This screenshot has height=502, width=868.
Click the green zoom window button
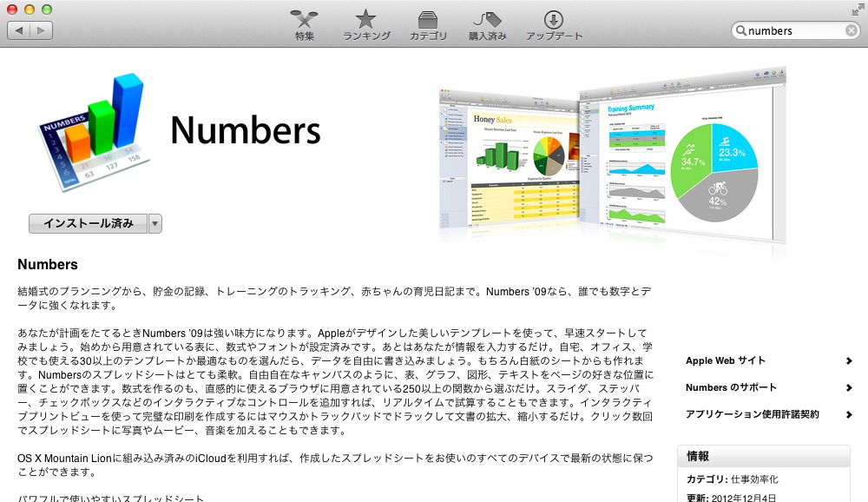pyautogui.click(x=47, y=10)
